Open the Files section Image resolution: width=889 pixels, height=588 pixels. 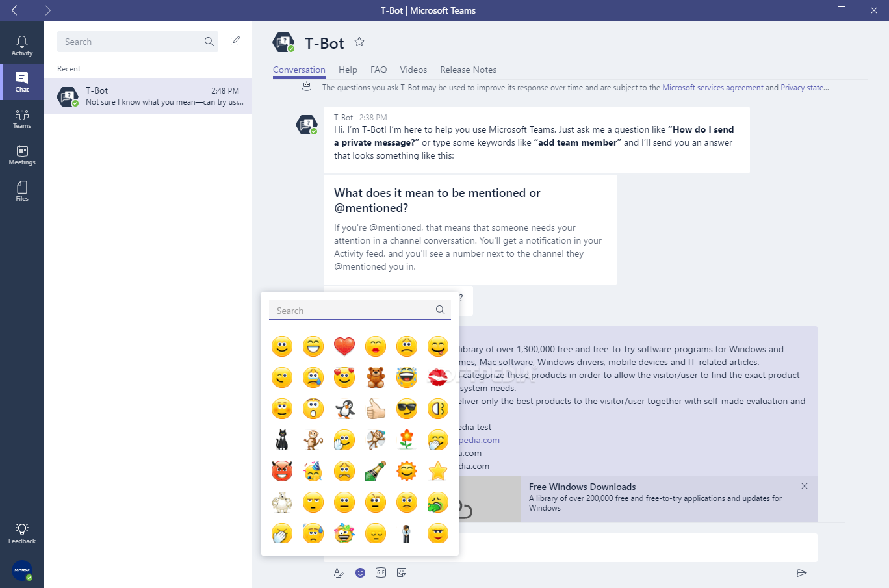(22, 191)
